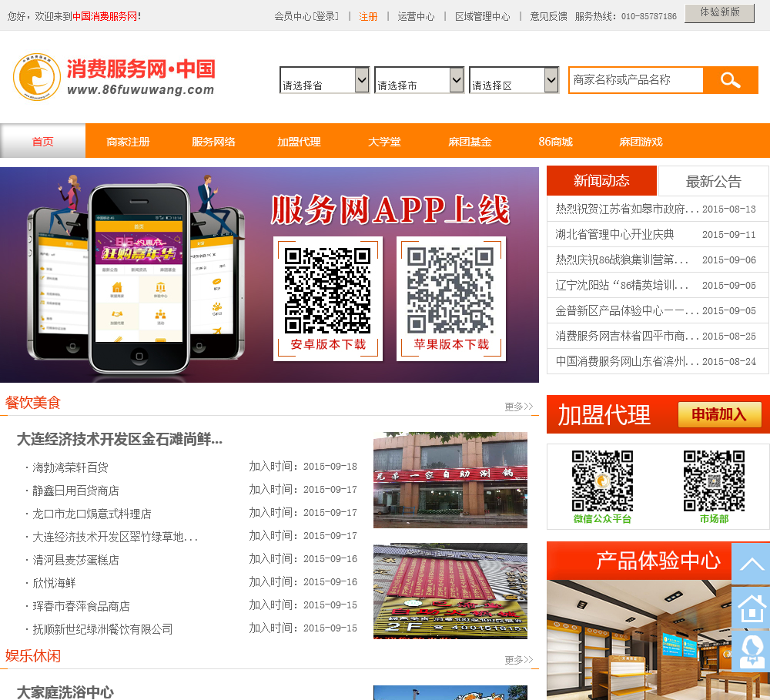Image resolution: width=770 pixels, height=700 pixels.
Task: Open merchant 珲春市春萍食品商店
Action: click(x=81, y=606)
